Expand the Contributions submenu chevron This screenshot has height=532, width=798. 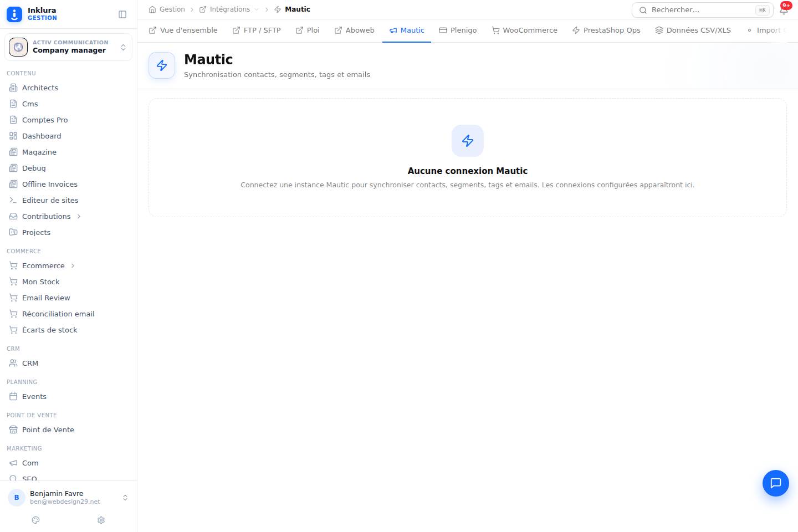coord(79,216)
